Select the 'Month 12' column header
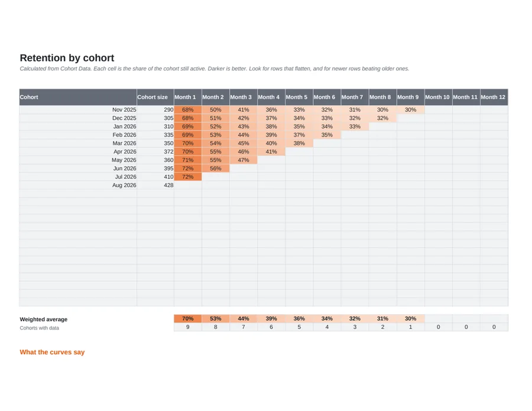The width and height of the screenshot is (532, 411). click(x=494, y=97)
